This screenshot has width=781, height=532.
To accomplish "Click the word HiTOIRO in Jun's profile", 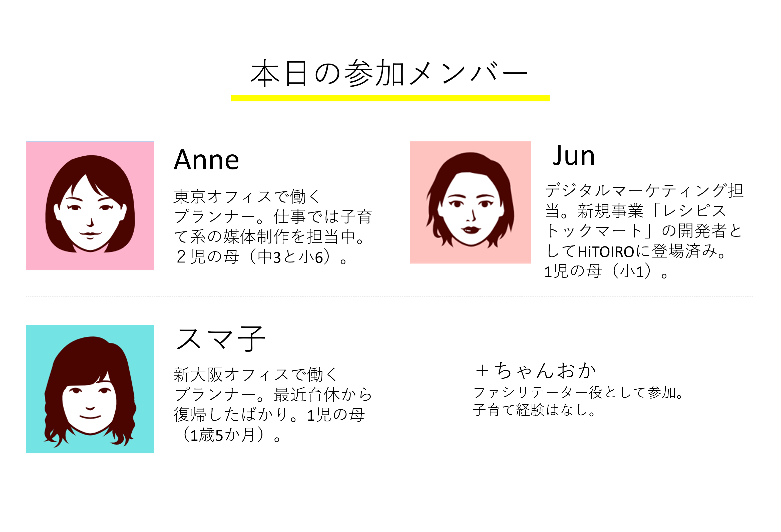I will pyautogui.click(x=606, y=252).
